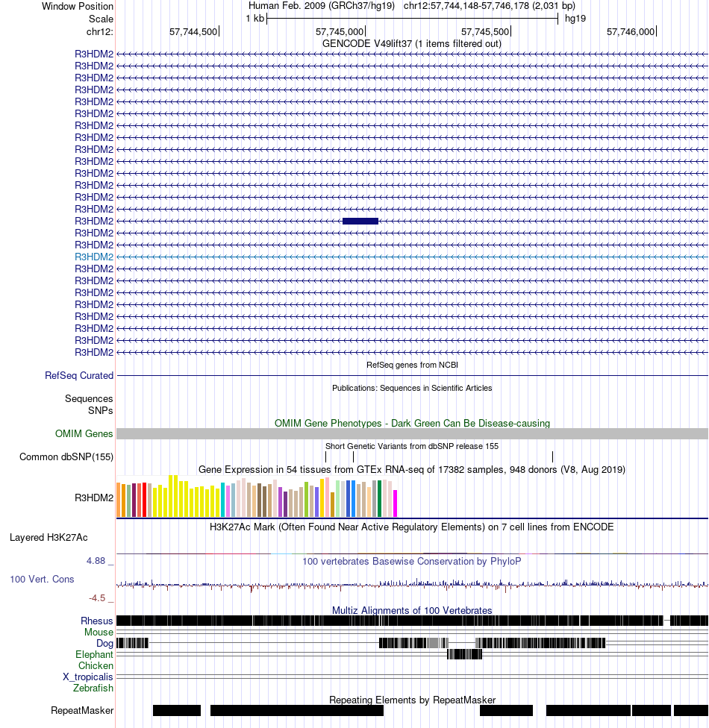Click the light blue R3HDM2 transcript line

coord(412,257)
